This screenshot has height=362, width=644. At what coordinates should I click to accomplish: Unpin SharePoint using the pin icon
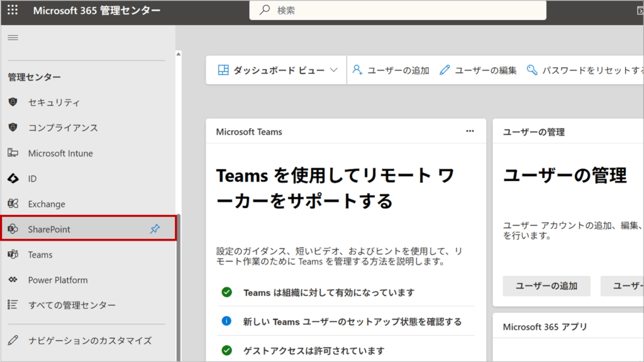click(155, 229)
